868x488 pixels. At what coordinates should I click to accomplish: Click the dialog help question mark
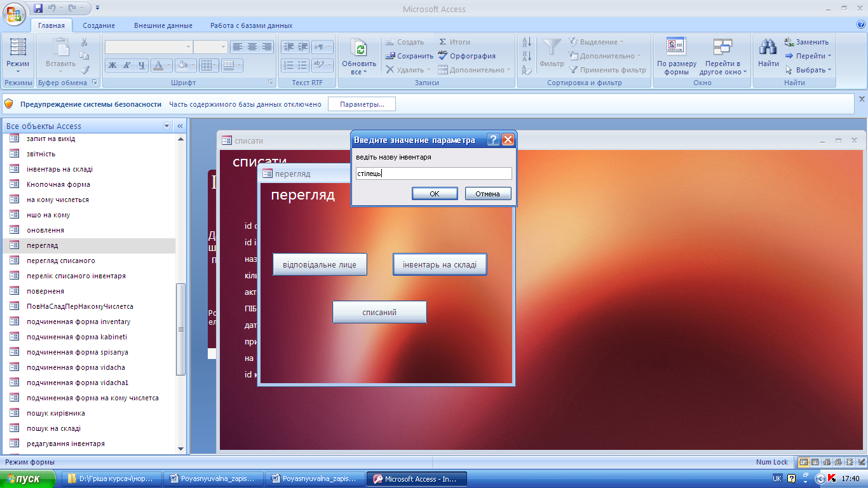(x=493, y=140)
